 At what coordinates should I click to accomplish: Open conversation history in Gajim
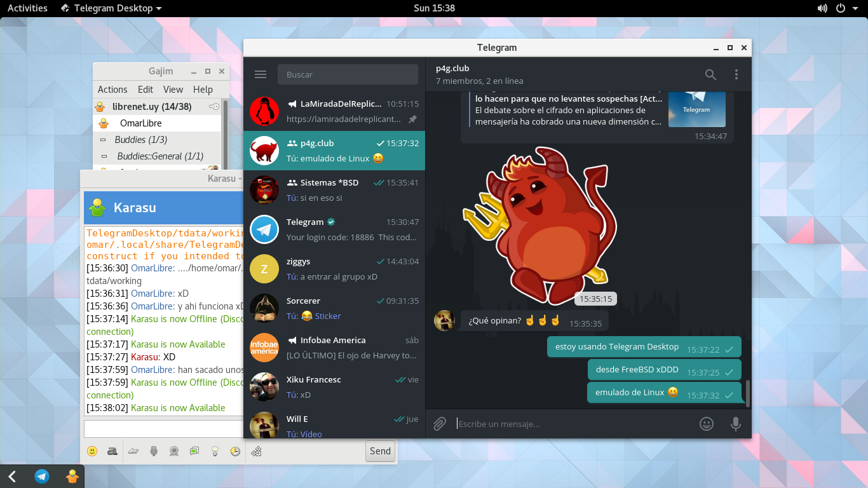[236, 451]
